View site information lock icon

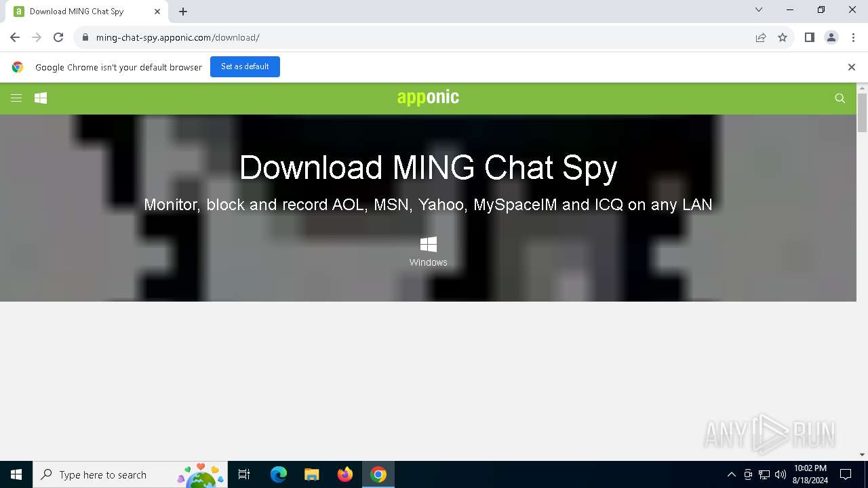tap(85, 37)
